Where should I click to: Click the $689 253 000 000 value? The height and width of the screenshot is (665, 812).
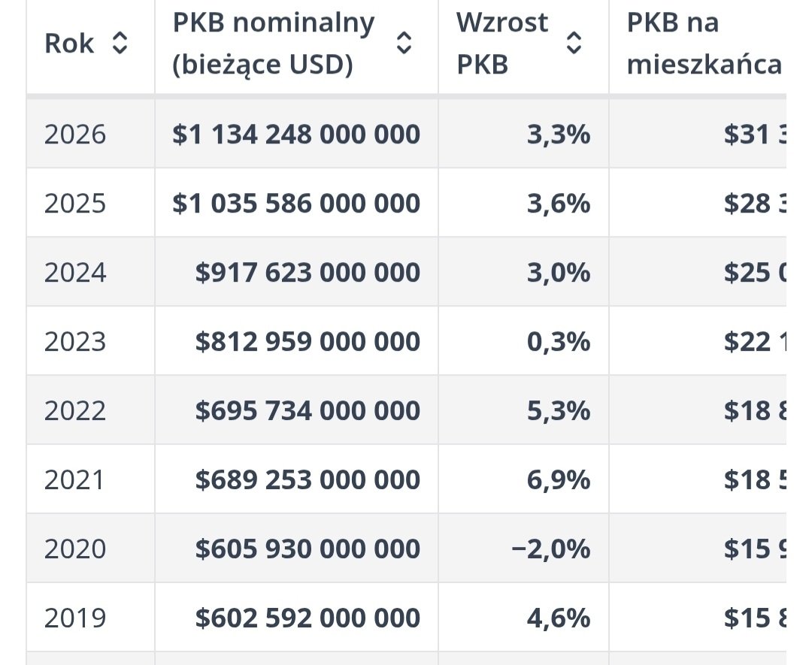coord(308,479)
